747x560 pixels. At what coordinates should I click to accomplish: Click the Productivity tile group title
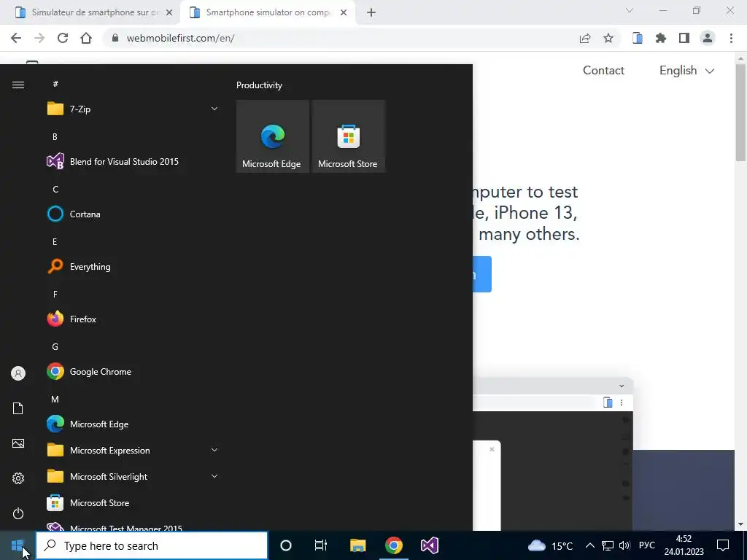[259, 85]
